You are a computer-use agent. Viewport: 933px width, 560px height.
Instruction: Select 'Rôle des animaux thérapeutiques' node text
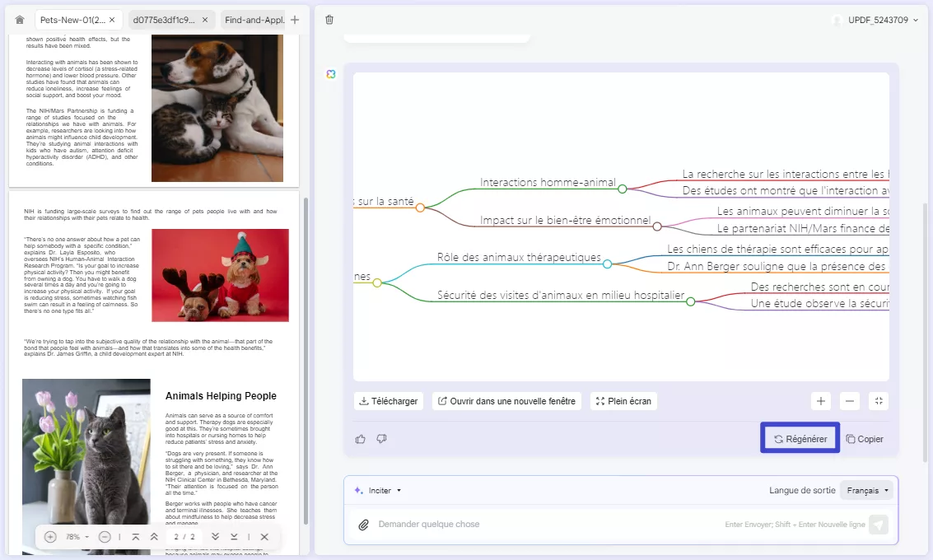click(519, 257)
